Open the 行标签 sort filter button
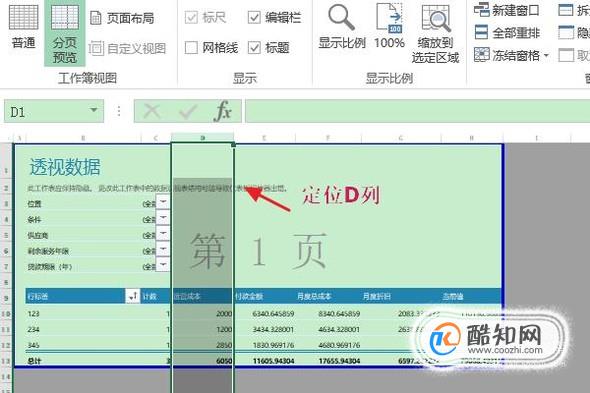590x393 pixels. 132,296
